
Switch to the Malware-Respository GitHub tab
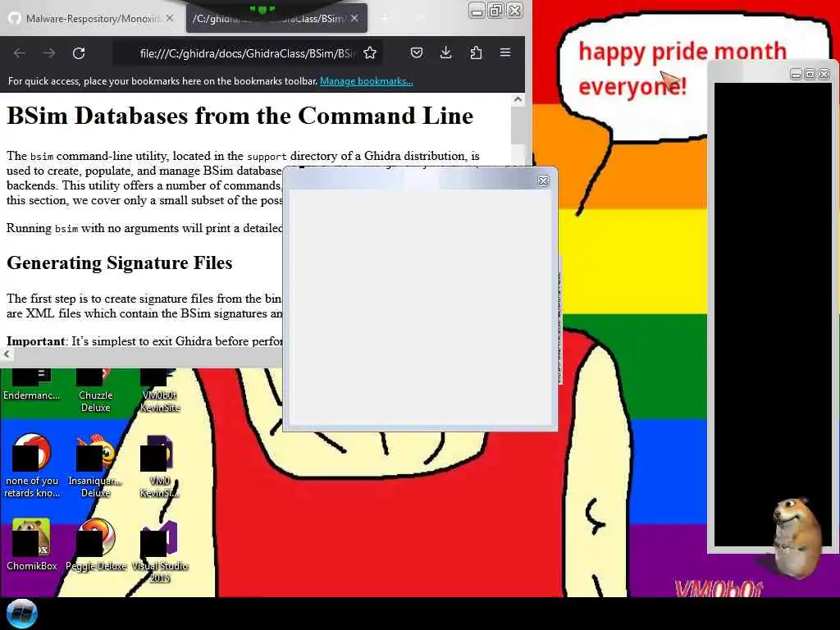[91, 18]
